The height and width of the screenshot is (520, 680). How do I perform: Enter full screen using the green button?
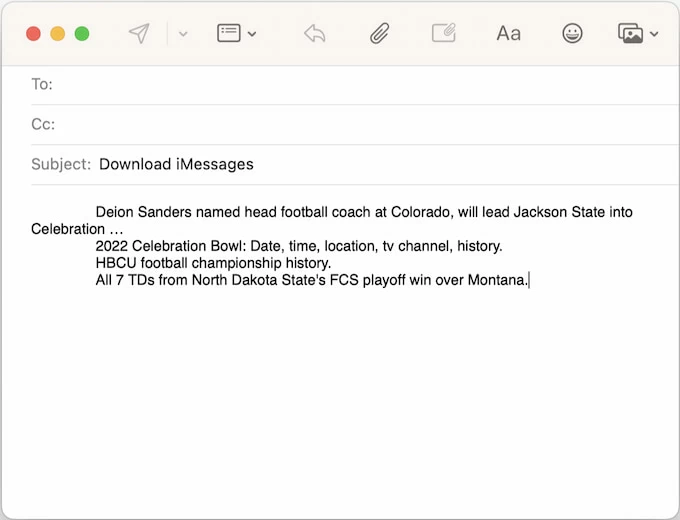click(x=82, y=33)
